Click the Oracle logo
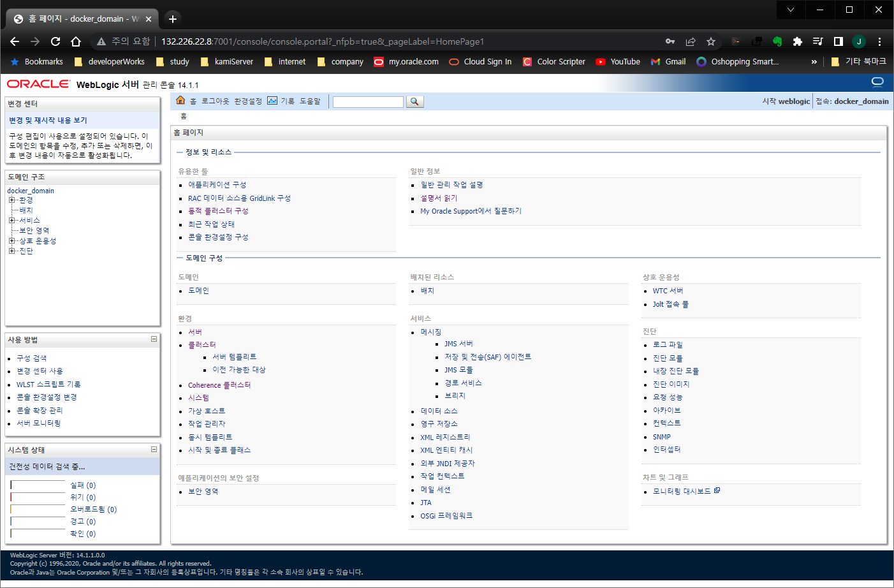This screenshot has width=894, height=588. point(38,84)
